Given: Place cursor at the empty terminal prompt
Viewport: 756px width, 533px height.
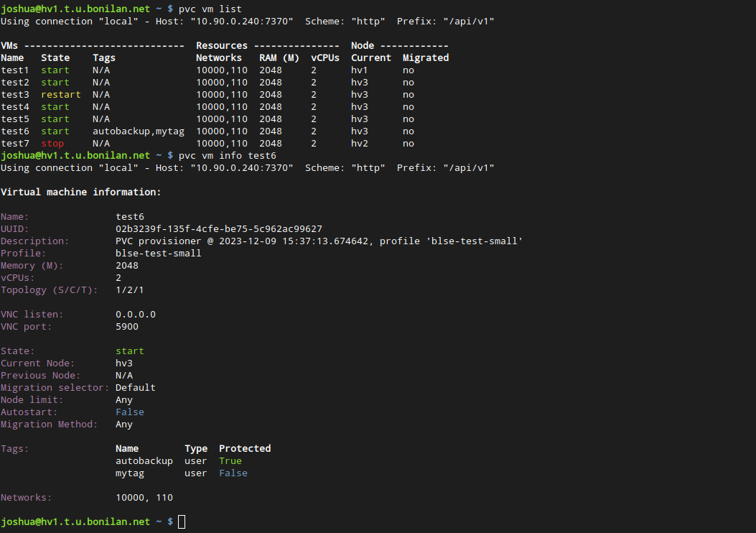Looking at the screenshot, I should point(181,522).
